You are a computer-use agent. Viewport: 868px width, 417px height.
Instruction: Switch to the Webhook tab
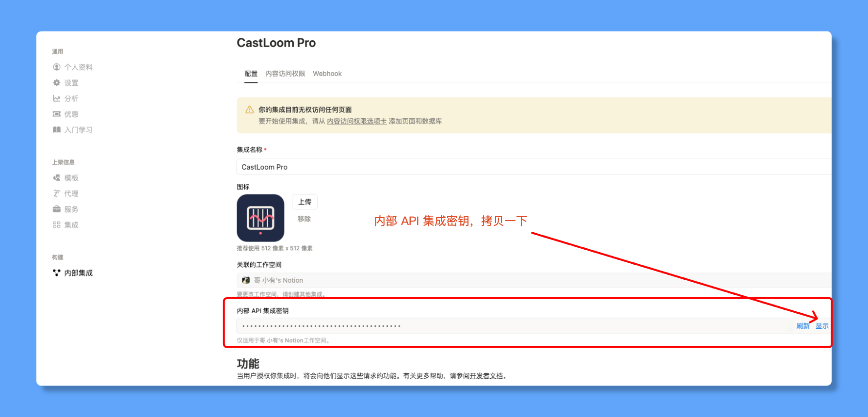(x=327, y=74)
